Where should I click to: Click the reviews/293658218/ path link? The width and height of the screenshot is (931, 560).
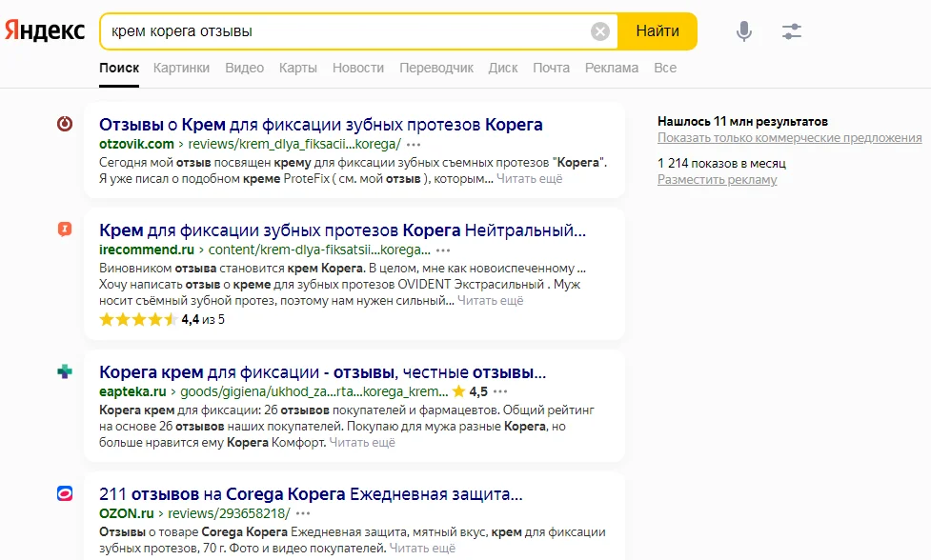tap(230, 513)
